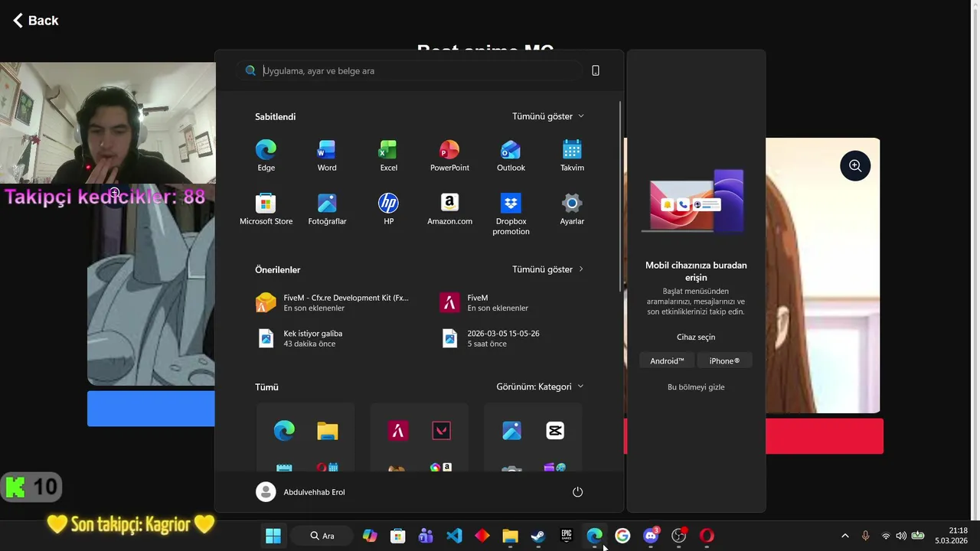Viewport: 980px width, 551px height.
Task: Open Microsoft Store from the taskbar
Action: coord(397,536)
